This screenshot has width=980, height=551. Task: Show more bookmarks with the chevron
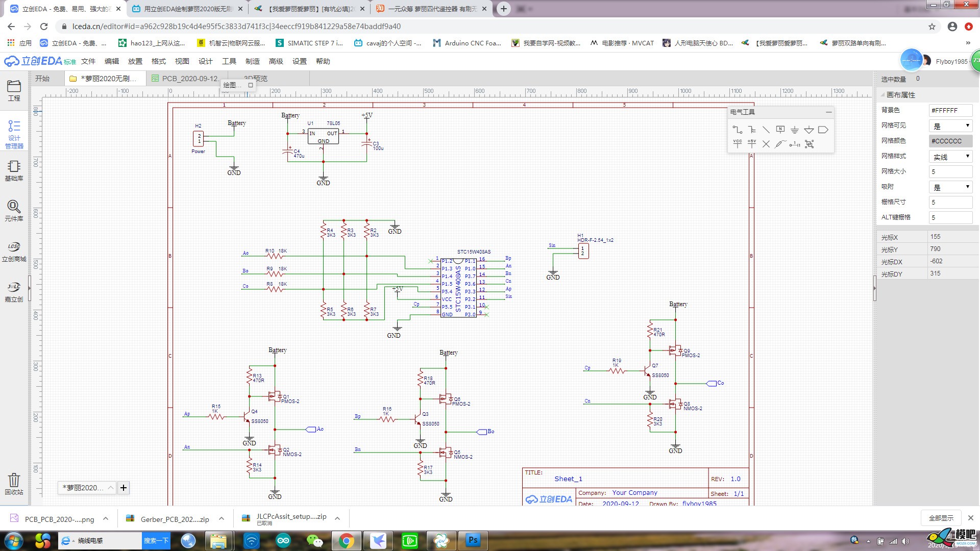pyautogui.click(x=968, y=43)
